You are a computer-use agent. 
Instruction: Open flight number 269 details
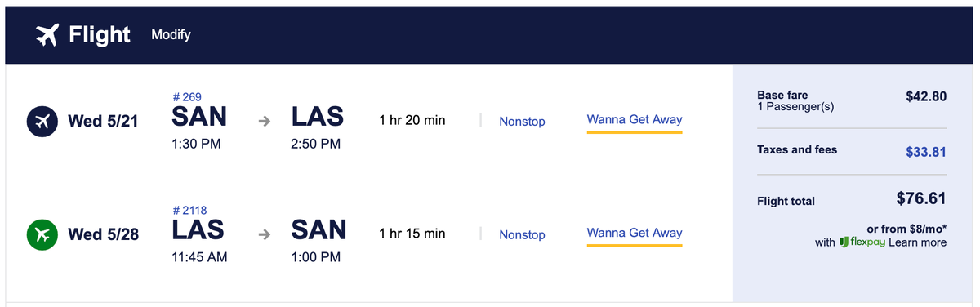point(188,97)
